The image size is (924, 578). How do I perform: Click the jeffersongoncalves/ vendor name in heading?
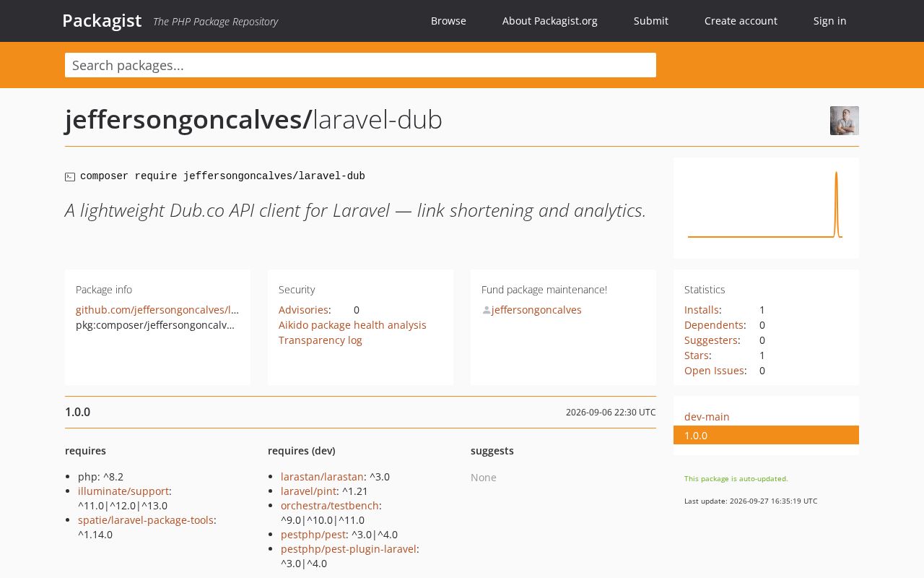pos(188,120)
